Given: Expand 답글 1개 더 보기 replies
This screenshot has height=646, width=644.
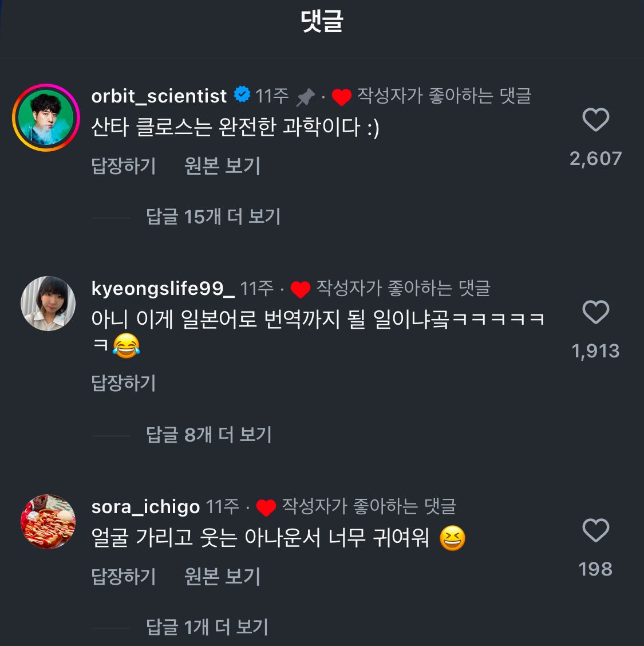Looking at the screenshot, I should [x=207, y=627].
